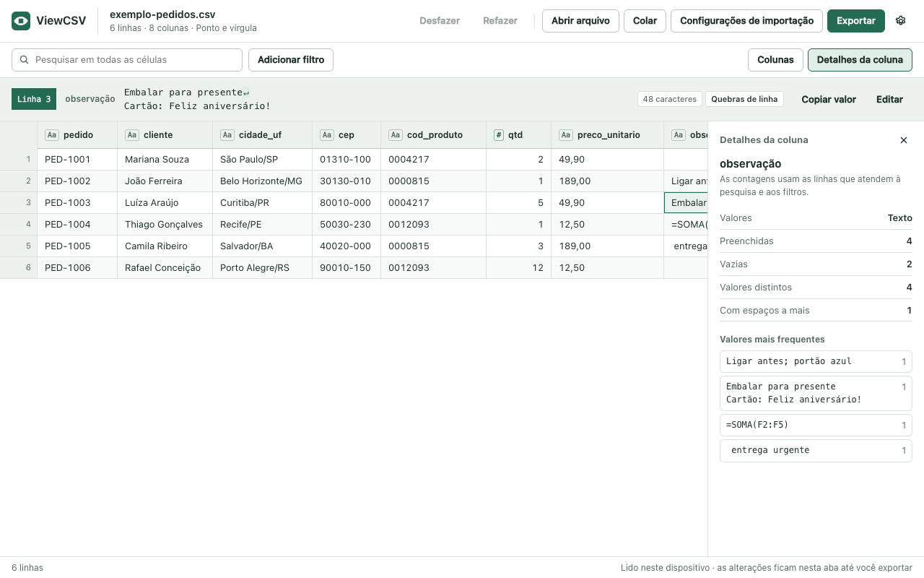The width and height of the screenshot is (924, 578).
Task: Click cell Luíza Araújo
Action: 165,203
